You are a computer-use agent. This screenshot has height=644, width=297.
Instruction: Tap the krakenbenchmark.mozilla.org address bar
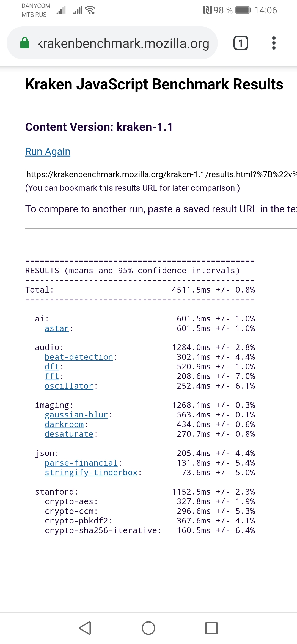point(123,43)
